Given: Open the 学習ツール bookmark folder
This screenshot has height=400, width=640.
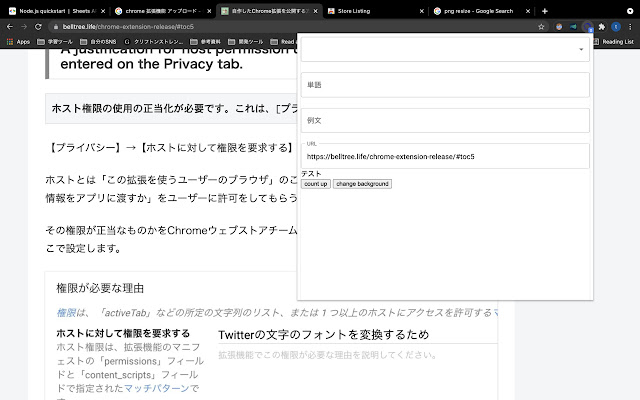Looking at the screenshot, I should coord(55,42).
